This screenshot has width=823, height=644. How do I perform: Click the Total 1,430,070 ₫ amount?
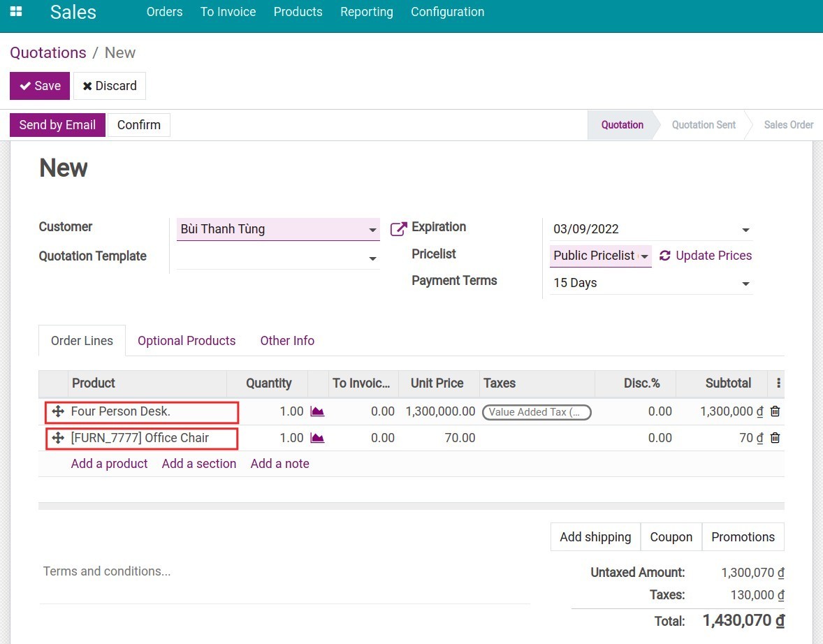(x=743, y=621)
